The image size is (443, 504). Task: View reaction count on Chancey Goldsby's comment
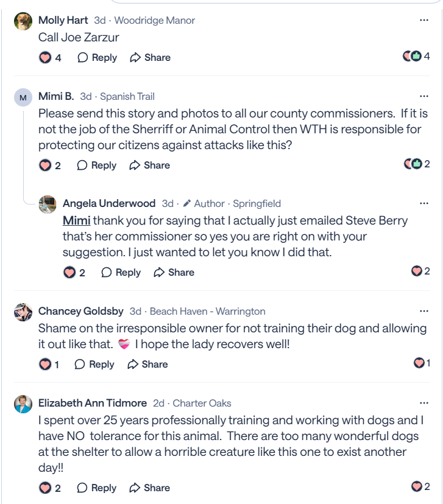422,363
